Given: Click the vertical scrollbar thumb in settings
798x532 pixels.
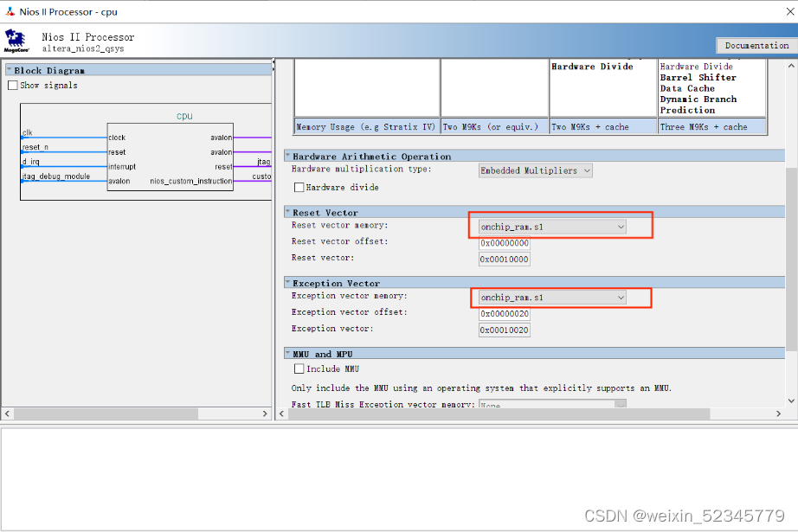Looking at the screenshot, I should click(791, 259).
